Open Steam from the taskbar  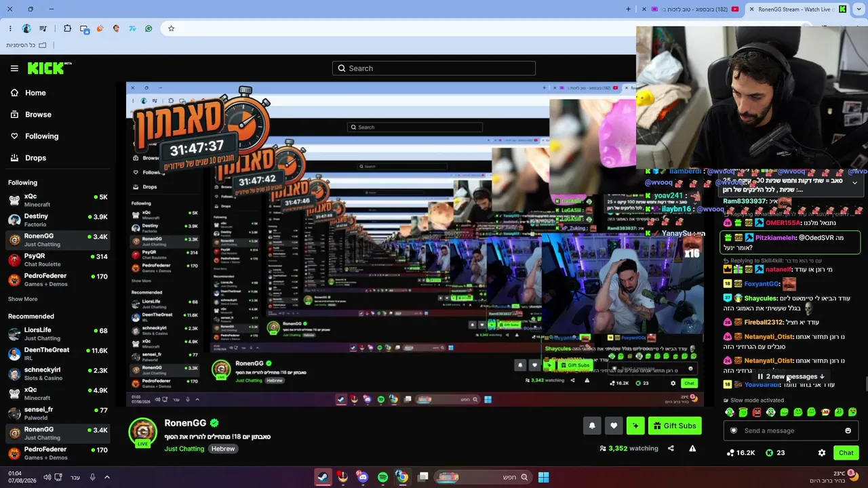pos(323,477)
